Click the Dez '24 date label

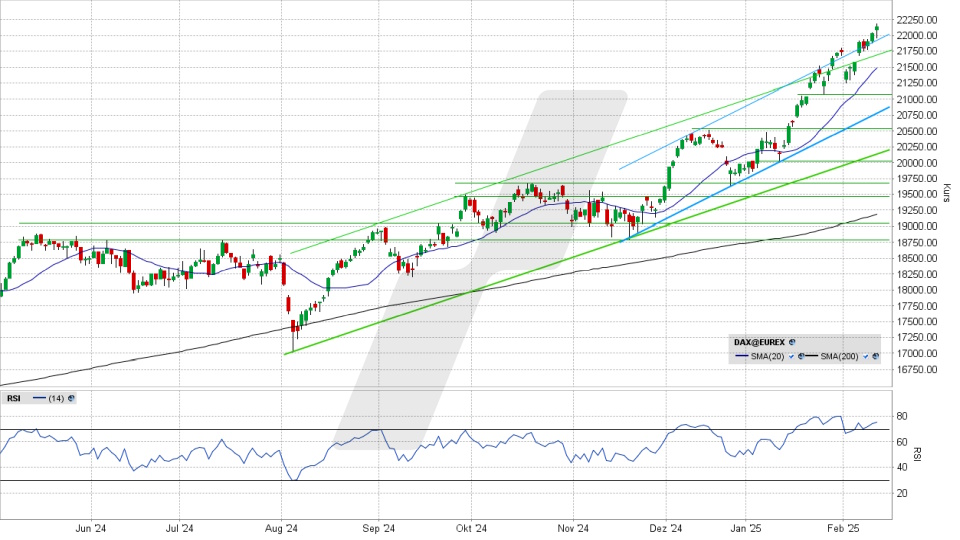[x=666, y=528]
